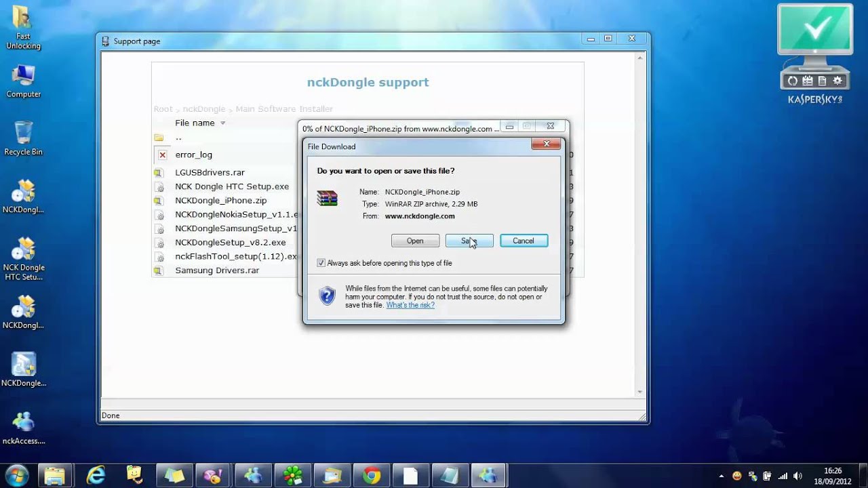Open Samsung Drivers.rar file link
Image resolution: width=868 pixels, height=488 pixels.
tap(217, 270)
